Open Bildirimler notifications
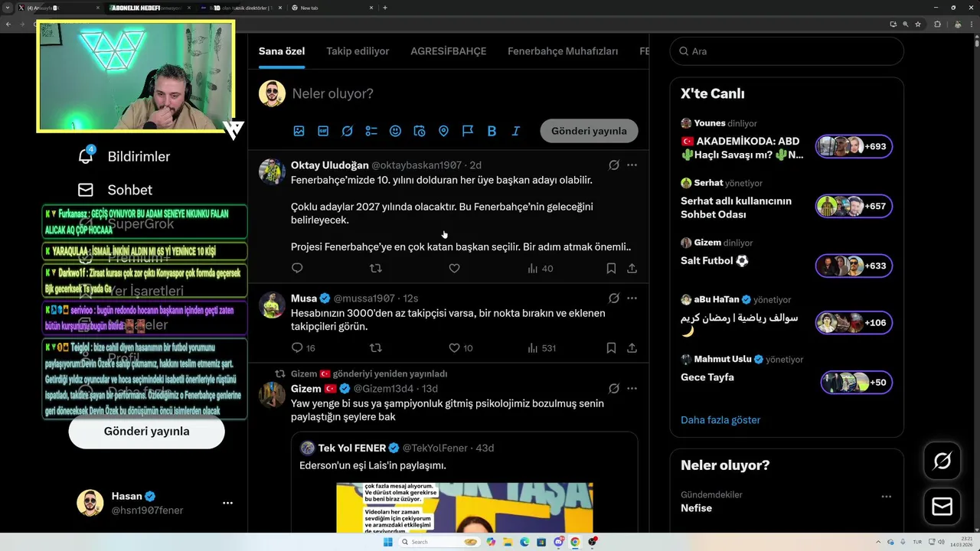This screenshot has height=551, width=980. [x=122, y=156]
